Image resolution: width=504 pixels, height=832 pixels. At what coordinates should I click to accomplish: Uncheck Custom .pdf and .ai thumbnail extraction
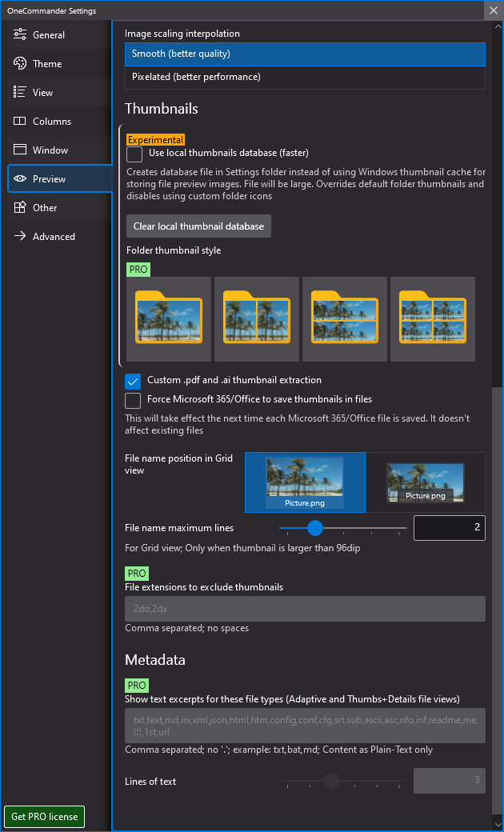click(x=133, y=381)
